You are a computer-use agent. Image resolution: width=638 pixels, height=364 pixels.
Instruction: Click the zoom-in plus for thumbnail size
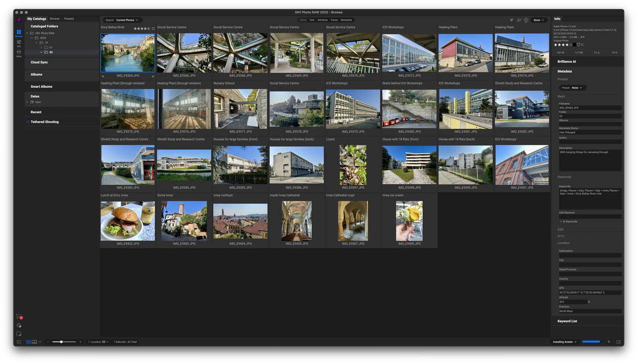click(x=80, y=342)
